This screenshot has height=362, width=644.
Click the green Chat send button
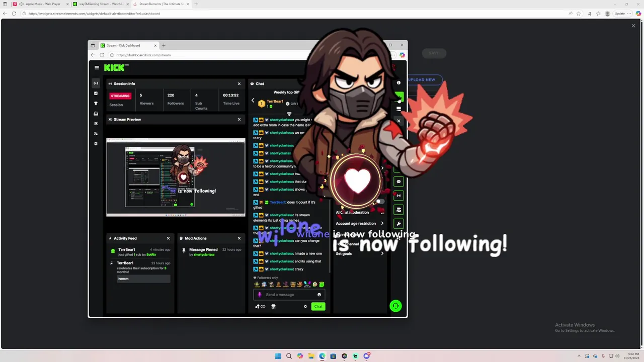click(x=318, y=306)
